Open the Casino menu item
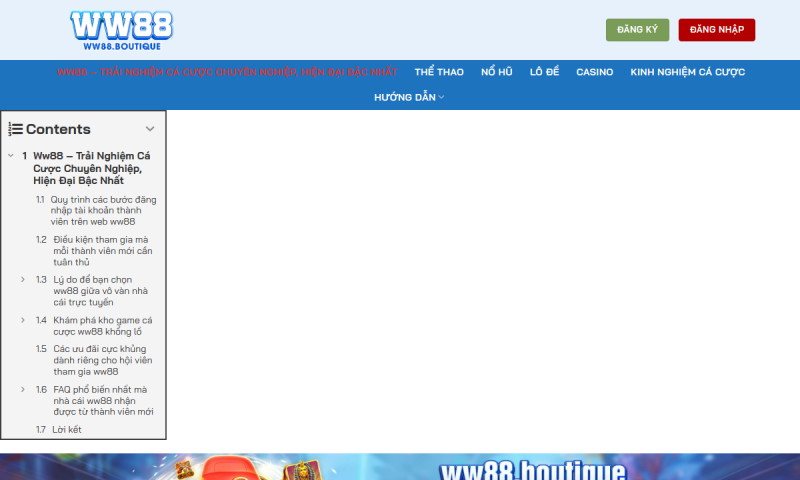 (x=594, y=72)
